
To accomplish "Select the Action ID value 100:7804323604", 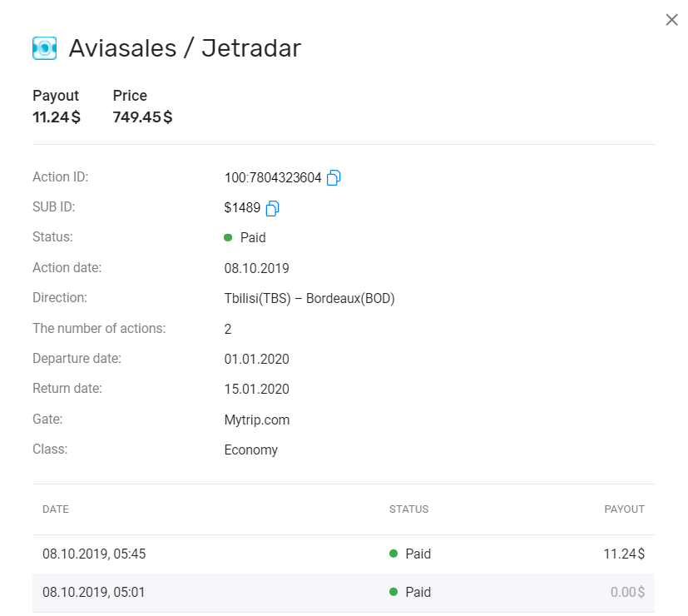I will [x=273, y=178].
